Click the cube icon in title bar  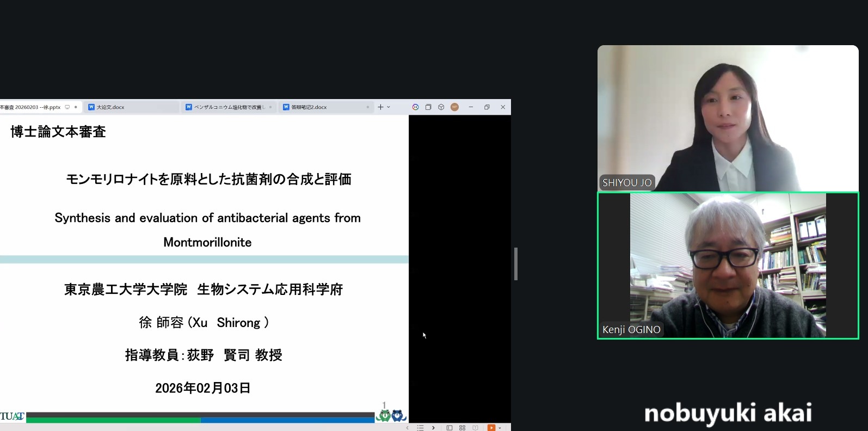441,107
